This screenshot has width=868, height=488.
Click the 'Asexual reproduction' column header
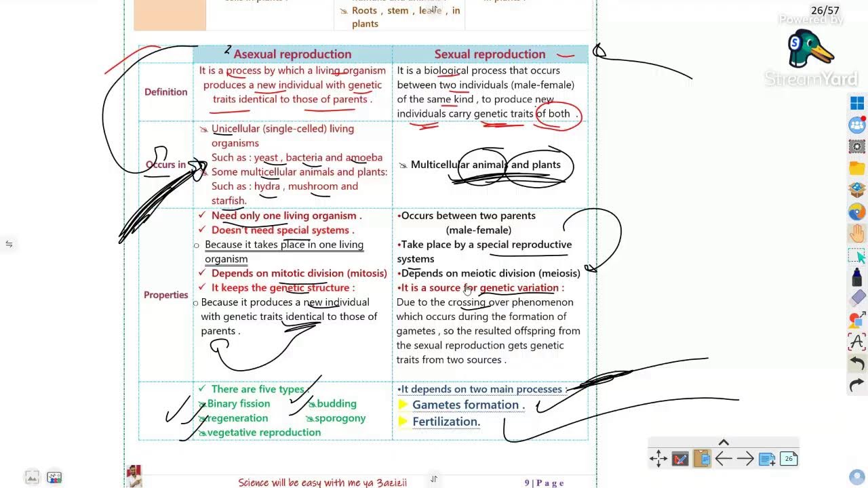tap(292, 54)
